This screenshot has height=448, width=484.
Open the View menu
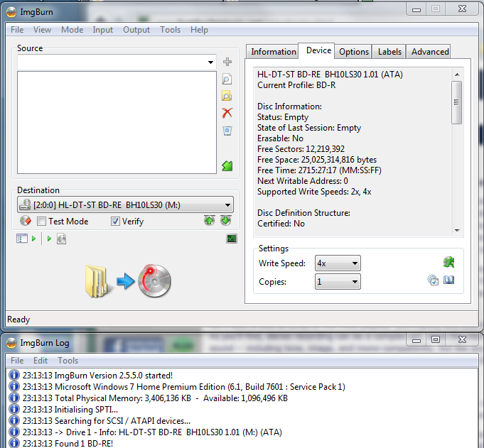[x=42, y=30]
